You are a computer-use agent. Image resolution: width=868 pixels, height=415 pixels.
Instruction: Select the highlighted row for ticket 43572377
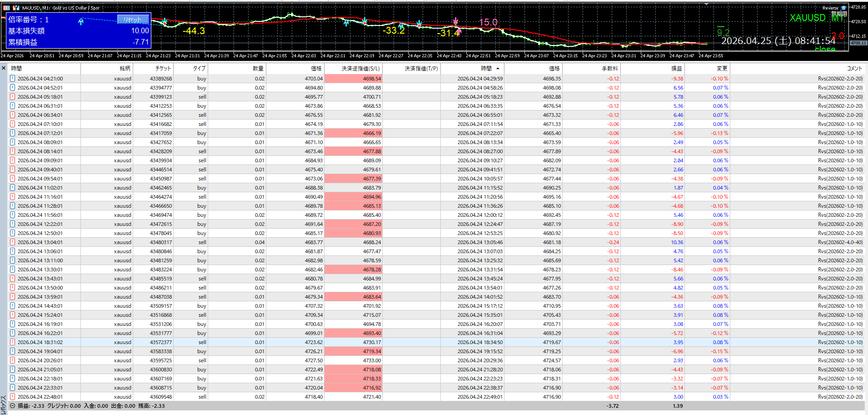click(318, 342)
